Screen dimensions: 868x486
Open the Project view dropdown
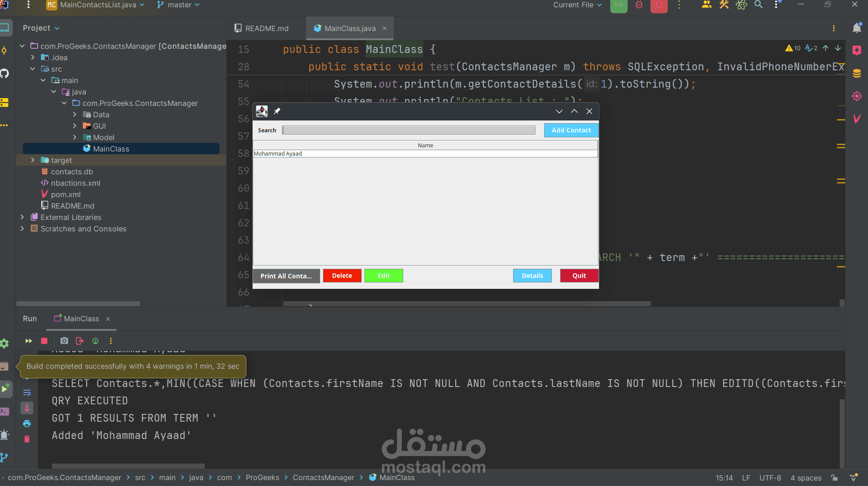(41, 28)
